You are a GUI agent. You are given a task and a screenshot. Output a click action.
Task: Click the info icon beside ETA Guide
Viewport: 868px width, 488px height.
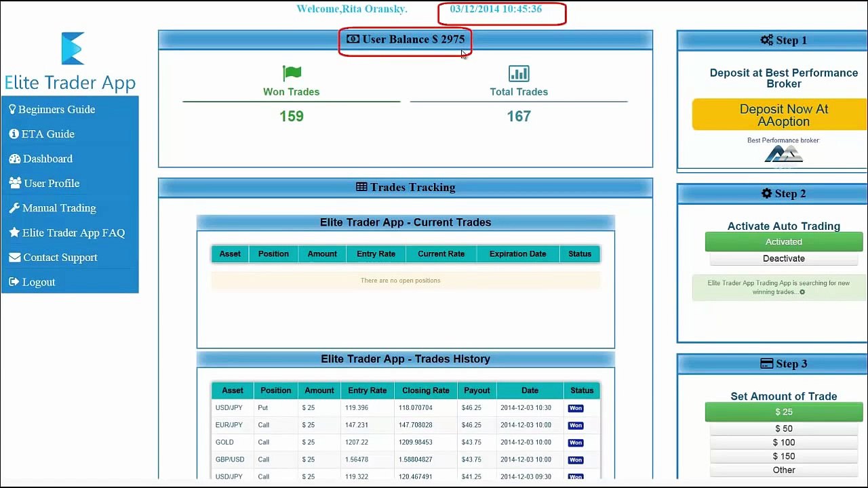[14, 134]
